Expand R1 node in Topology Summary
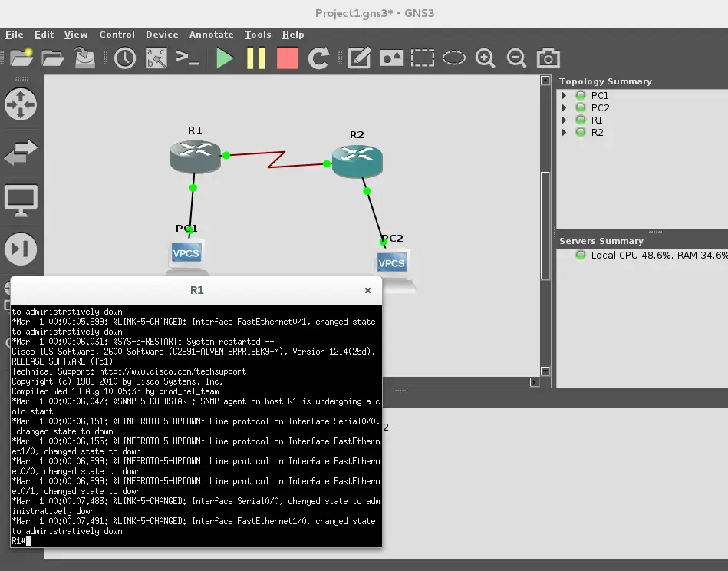The height and width of the screenshot is (571, 728). coord(565,120)
